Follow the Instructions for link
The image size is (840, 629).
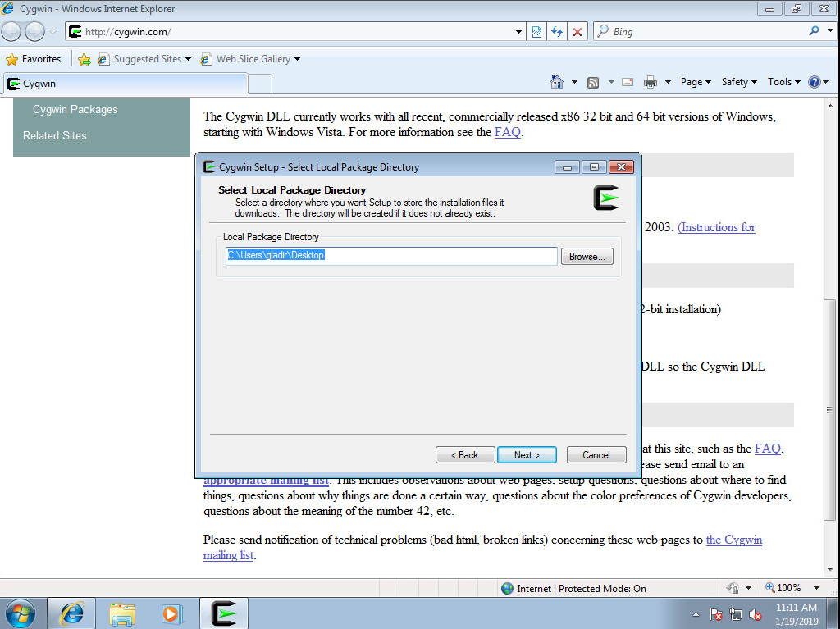coord(716,227)
